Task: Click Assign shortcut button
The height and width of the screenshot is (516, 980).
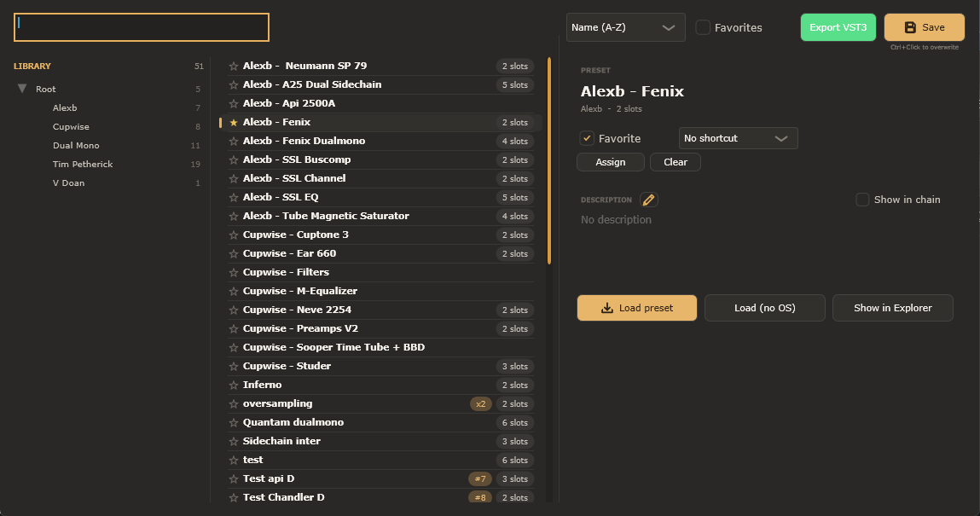Action: (611, 162)
